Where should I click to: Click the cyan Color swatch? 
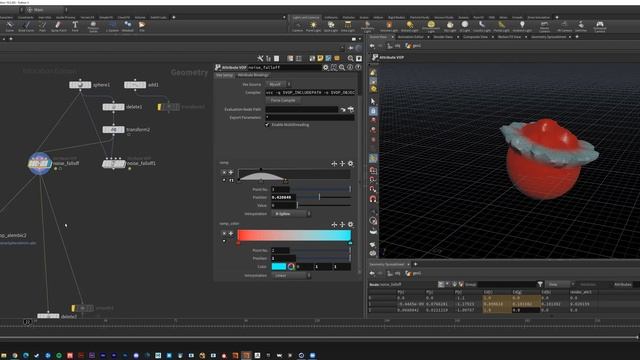279,267
